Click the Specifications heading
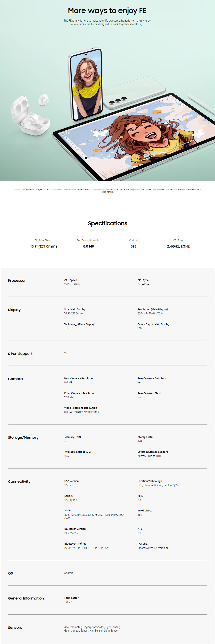215x644 pixels. (107, 223)
